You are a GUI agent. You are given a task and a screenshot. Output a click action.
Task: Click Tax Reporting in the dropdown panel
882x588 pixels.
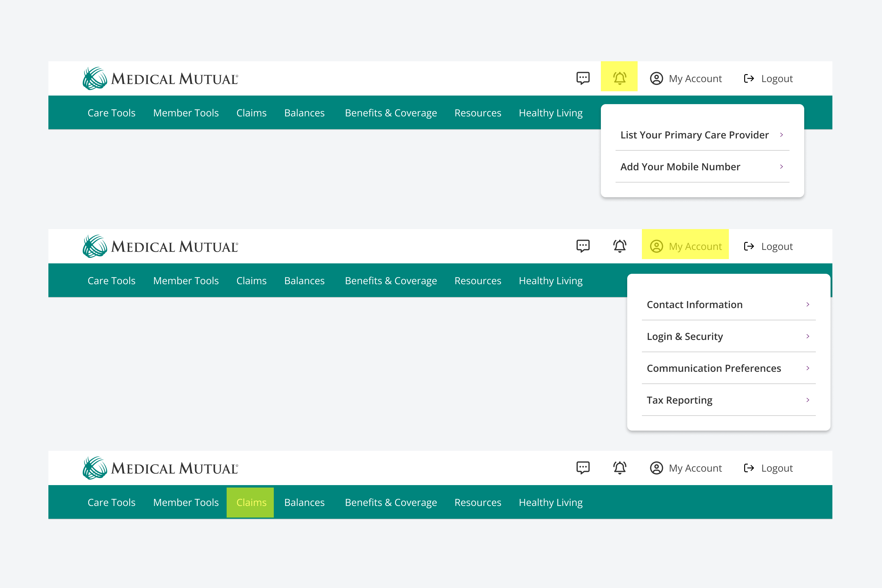(x=679, y=400)
